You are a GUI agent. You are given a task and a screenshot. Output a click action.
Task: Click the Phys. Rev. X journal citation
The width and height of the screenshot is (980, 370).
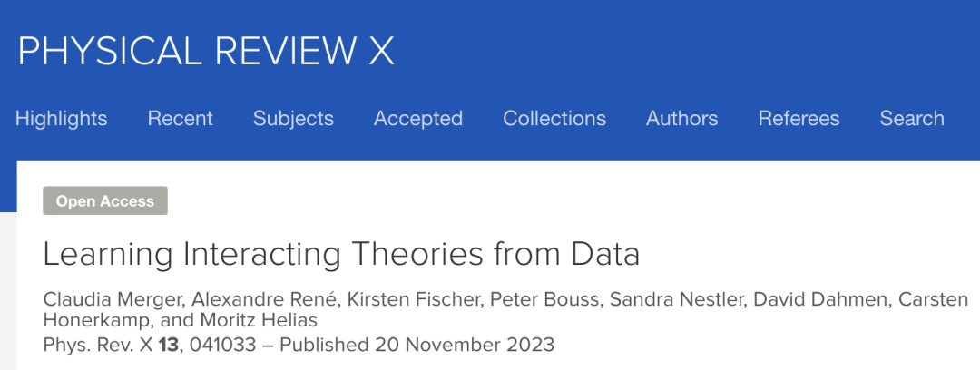tap(150, 345)
